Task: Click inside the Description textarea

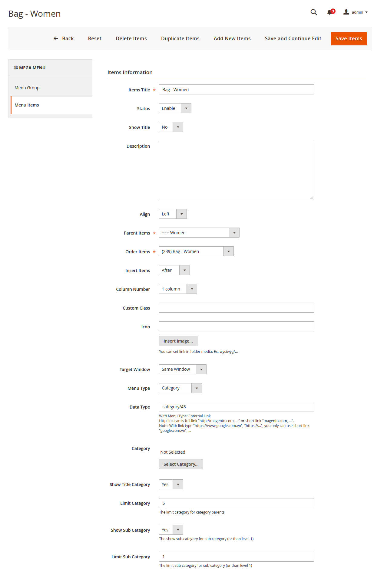Action: (x=237, y=170)
